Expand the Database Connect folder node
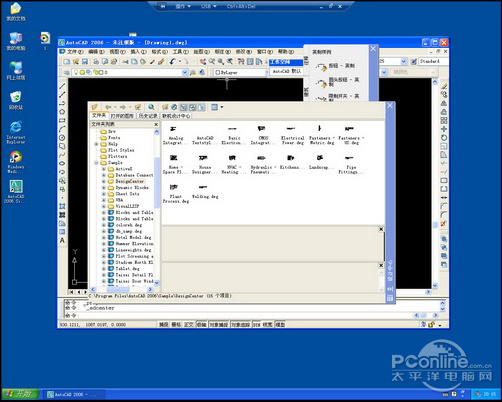The height and width of the screenshot is (402, 502). point(104,175)
